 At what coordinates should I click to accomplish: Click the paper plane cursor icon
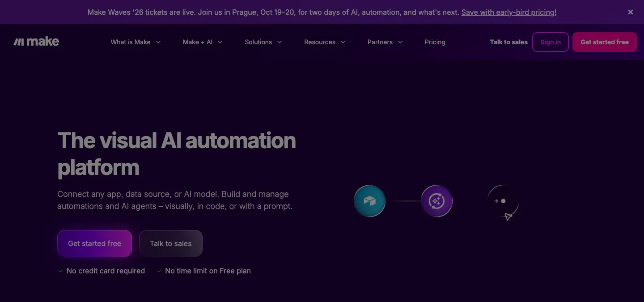pos(508,217)
